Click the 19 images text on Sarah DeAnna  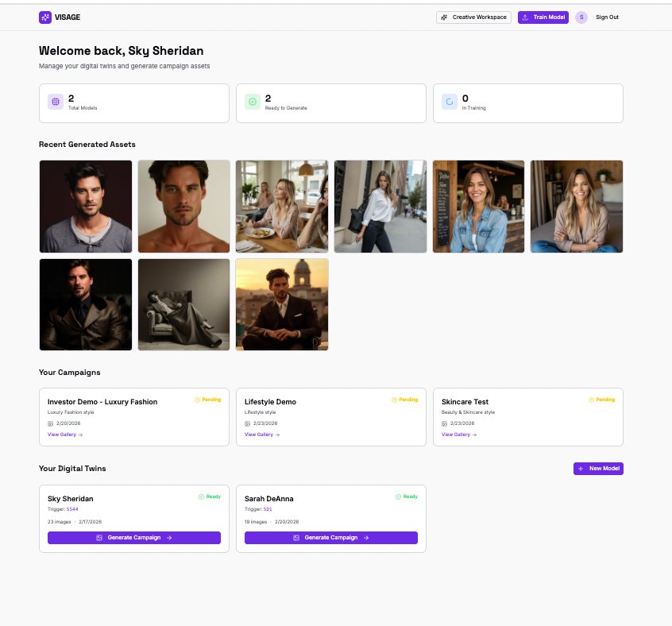click(x=256, y=522)
